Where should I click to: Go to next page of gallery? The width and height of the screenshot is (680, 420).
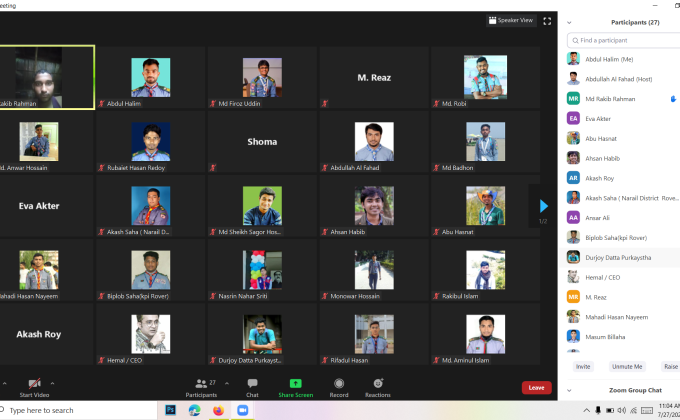[543, 206]
